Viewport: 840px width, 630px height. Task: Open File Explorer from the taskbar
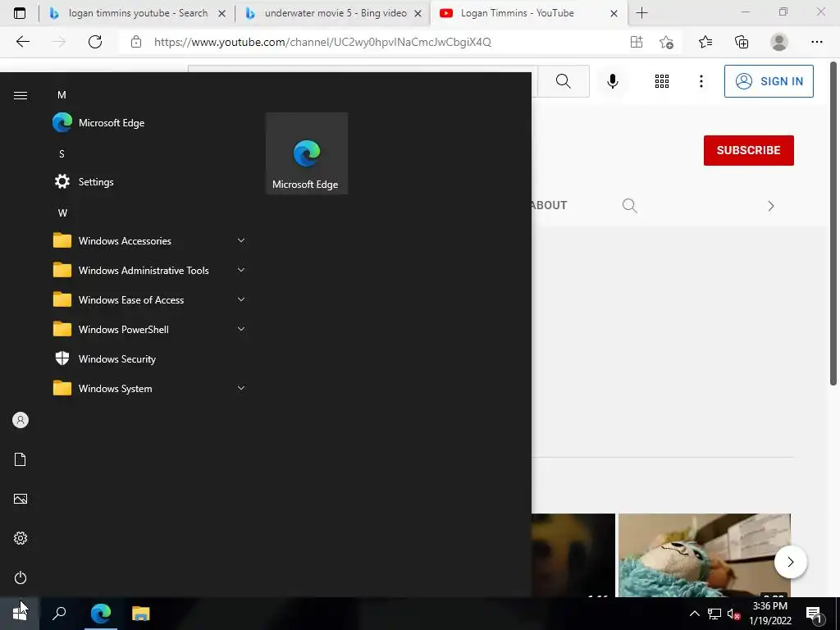[141, 614]
